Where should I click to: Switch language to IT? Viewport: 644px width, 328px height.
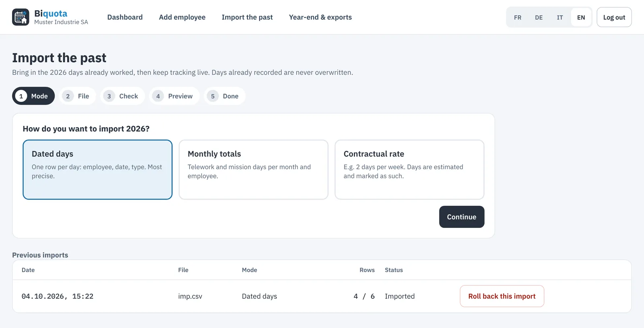pos(560,17)
